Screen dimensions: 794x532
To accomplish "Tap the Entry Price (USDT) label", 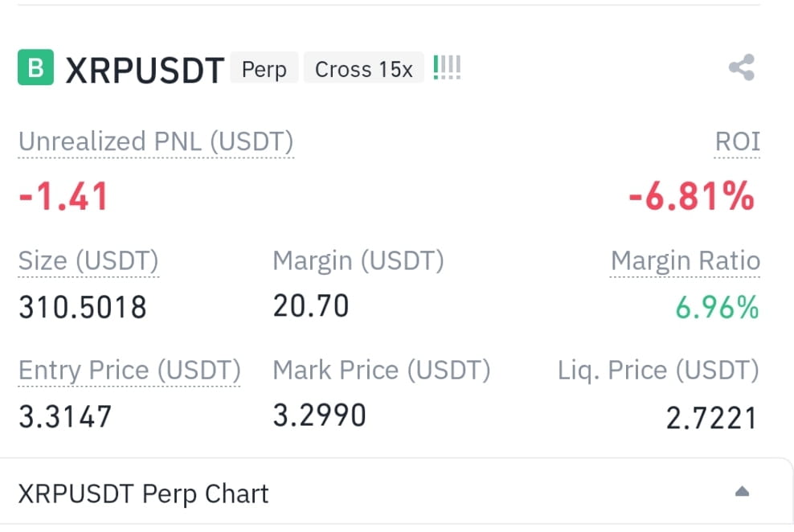I will (x=129, y=370).
